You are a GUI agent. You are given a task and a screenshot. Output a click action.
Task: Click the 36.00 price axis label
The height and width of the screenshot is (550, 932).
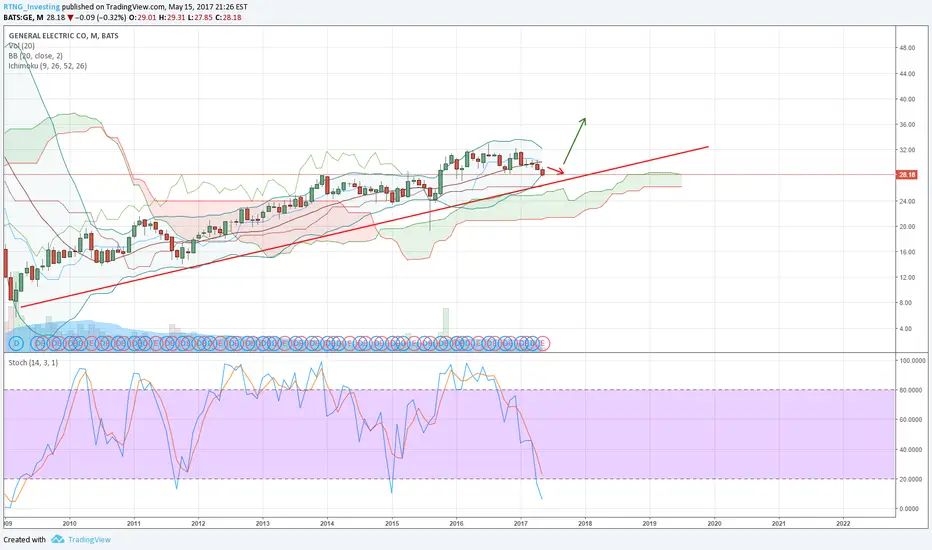pos(907,125)
